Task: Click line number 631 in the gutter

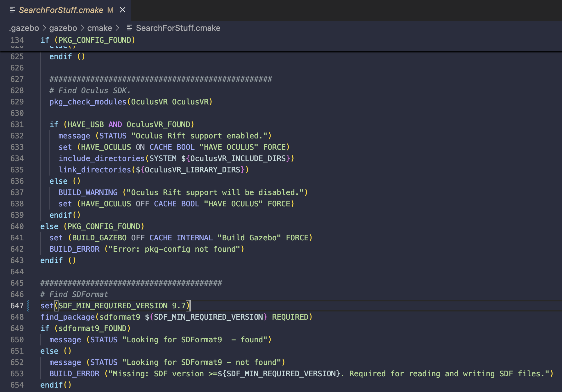Action: pyautogui.click(x=17, y=125)
